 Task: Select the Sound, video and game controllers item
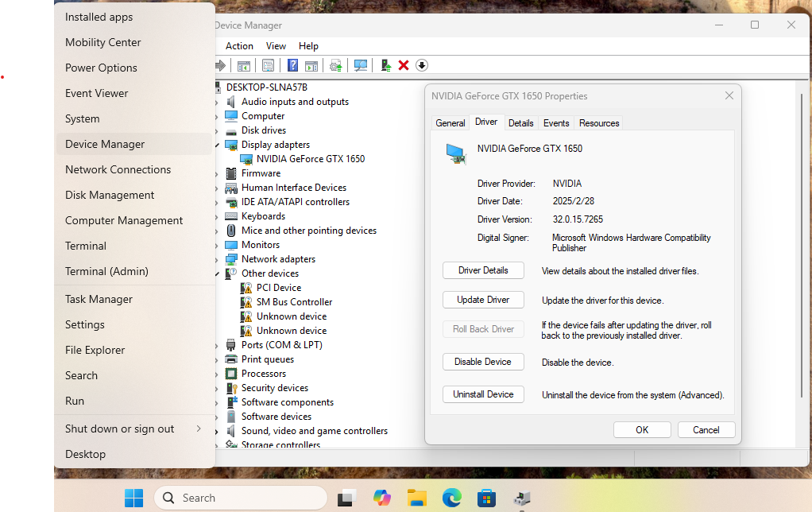pos(315,431)
